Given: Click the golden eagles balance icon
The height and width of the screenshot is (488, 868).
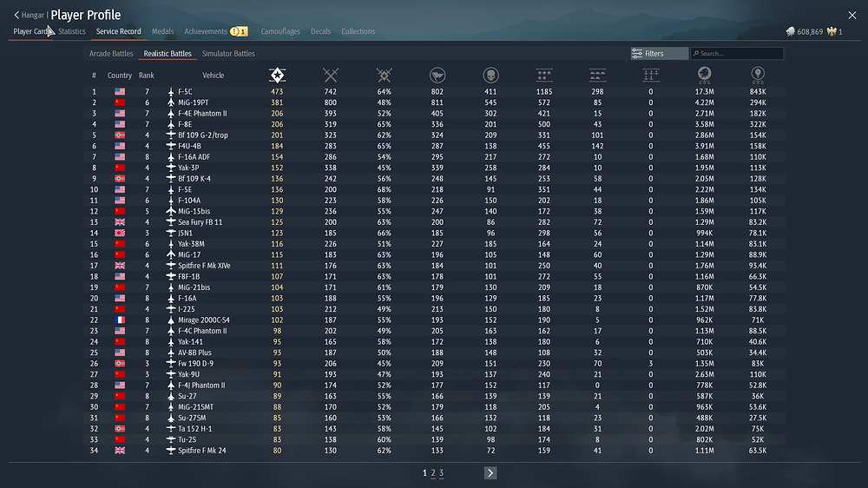Looking at the screenshot, I should [x=832, y=31].
